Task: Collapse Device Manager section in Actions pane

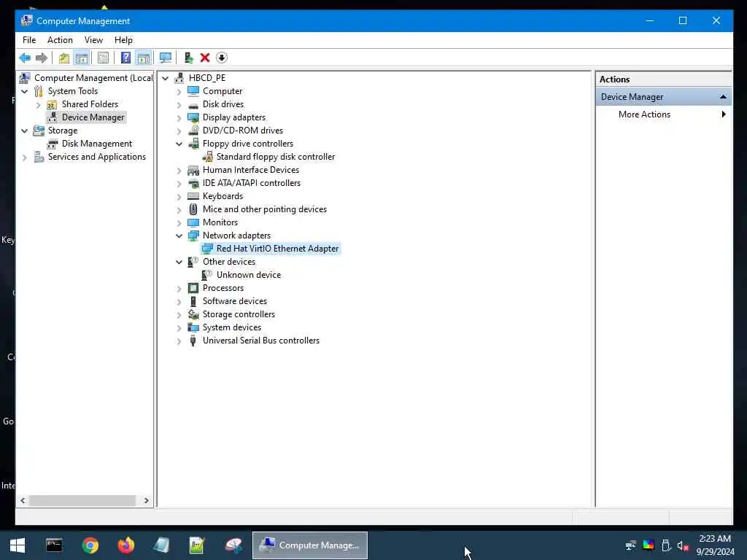Action: point(723,97)
